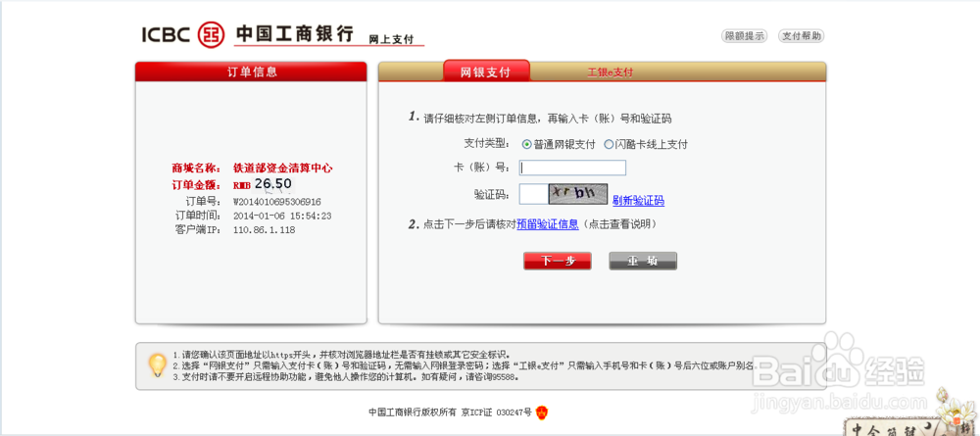Open the 支付帮助 button
This screenshot has height=436, width=980.
[802, 35]
